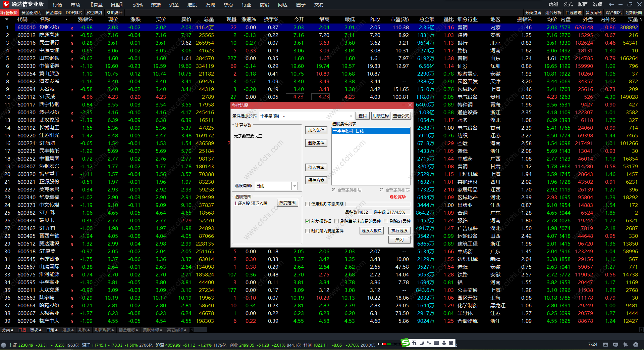Click the back arrow icon in title bar

(611, 4)
